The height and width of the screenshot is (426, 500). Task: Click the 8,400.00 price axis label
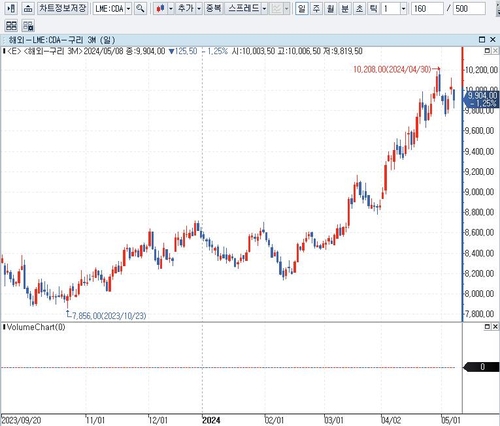(479, 253)
